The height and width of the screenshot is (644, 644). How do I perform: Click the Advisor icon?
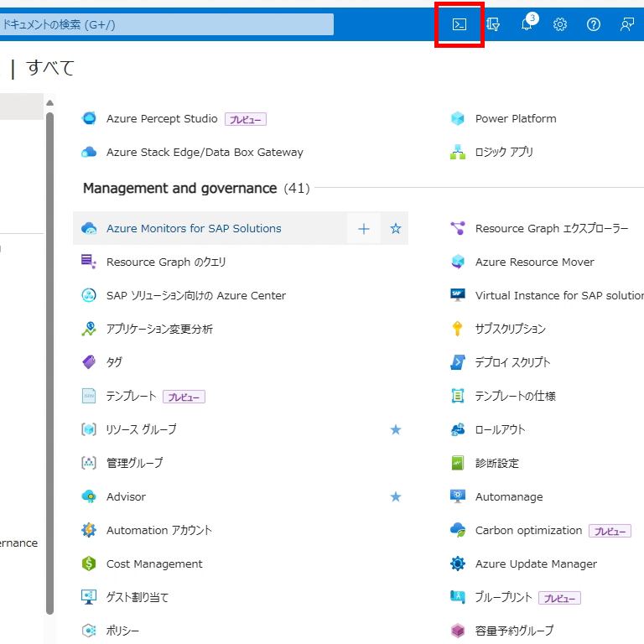[x=89, y=496]
